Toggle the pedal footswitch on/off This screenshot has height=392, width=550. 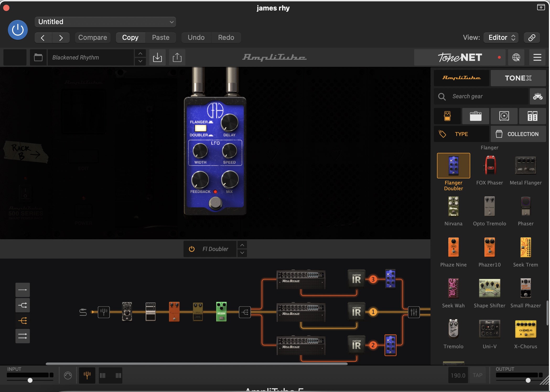pos(215,203)
